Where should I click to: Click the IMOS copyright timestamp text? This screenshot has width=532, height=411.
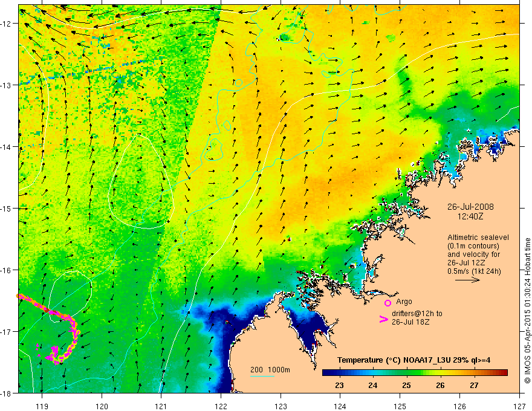527,311
